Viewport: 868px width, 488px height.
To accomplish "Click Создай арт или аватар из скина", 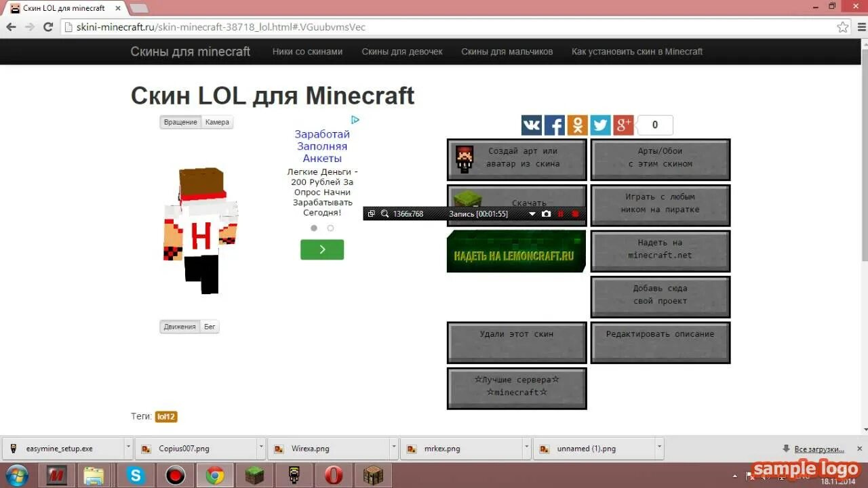I will coord(517,159).
